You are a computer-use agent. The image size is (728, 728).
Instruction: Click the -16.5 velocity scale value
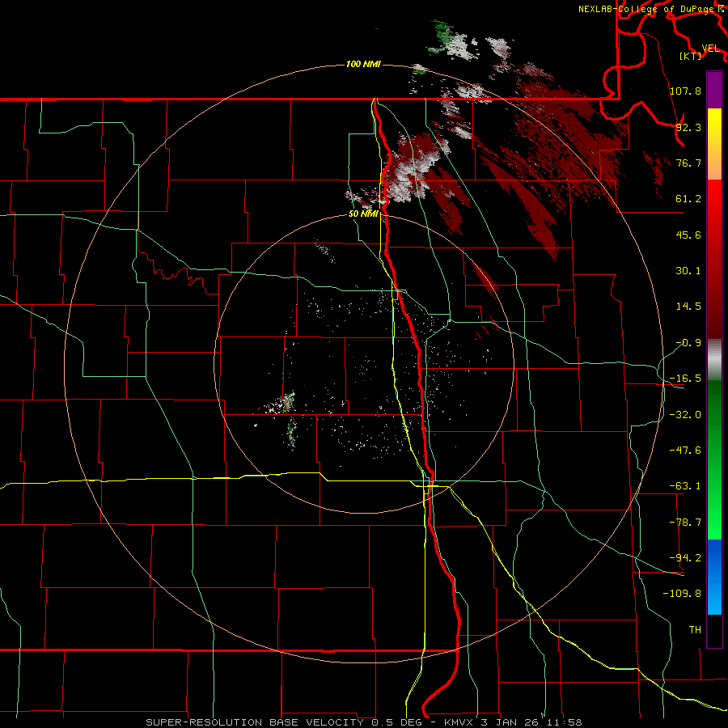pyautogui.click(x=685, y=379)
